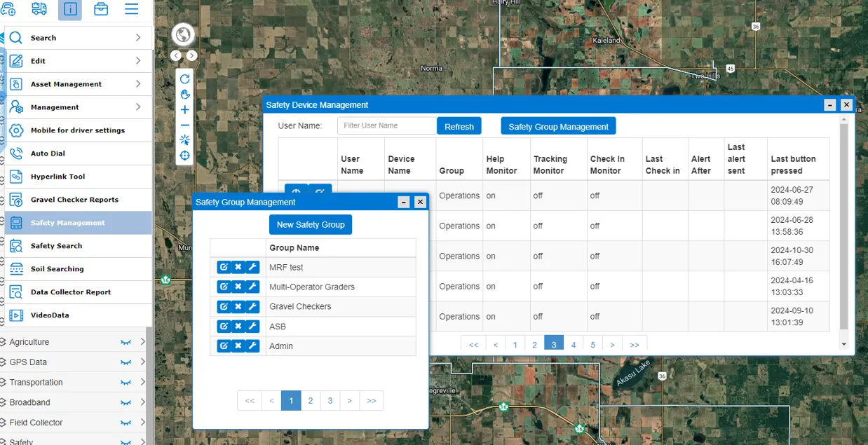
Task: Toggle Agriculture layer visibility eye
Action: 126,342
